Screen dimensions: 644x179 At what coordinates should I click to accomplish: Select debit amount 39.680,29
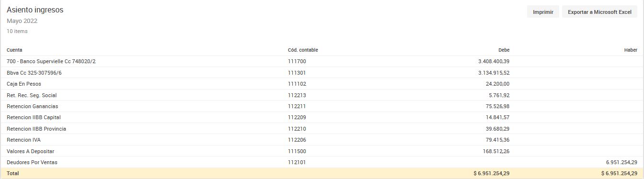pos(497,129)
